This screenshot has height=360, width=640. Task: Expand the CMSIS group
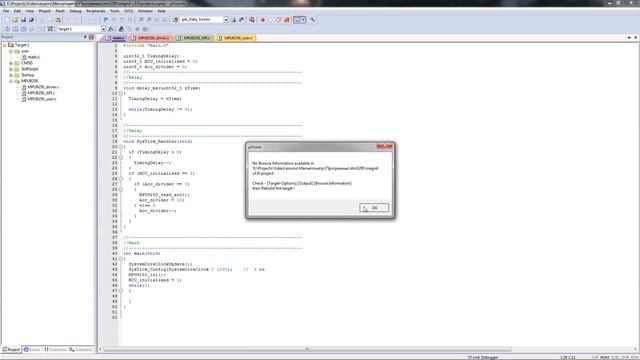(11, 63)
